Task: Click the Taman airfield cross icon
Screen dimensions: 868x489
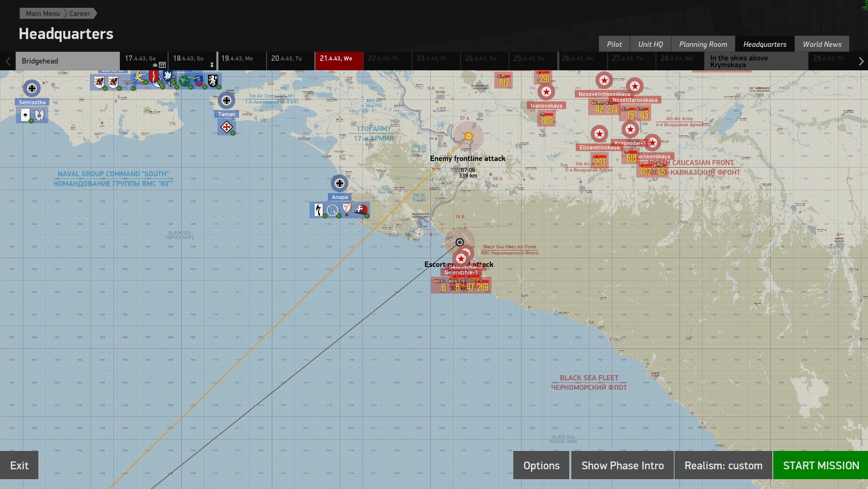Action: (226, 101)
